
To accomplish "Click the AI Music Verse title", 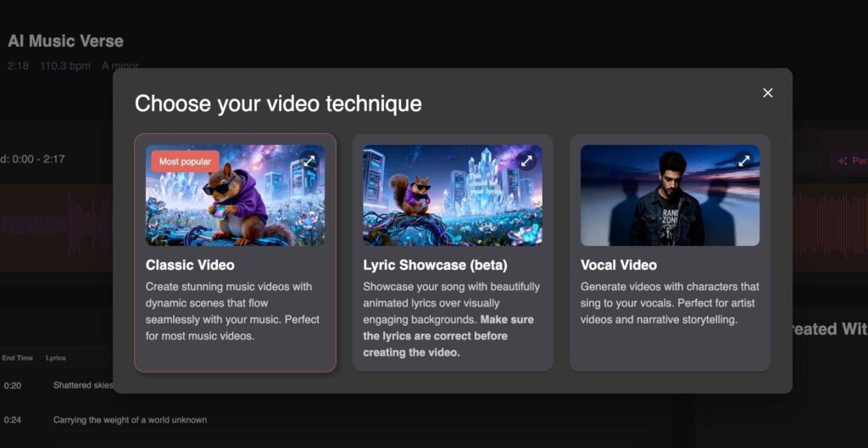I will [x=65, y=41].
